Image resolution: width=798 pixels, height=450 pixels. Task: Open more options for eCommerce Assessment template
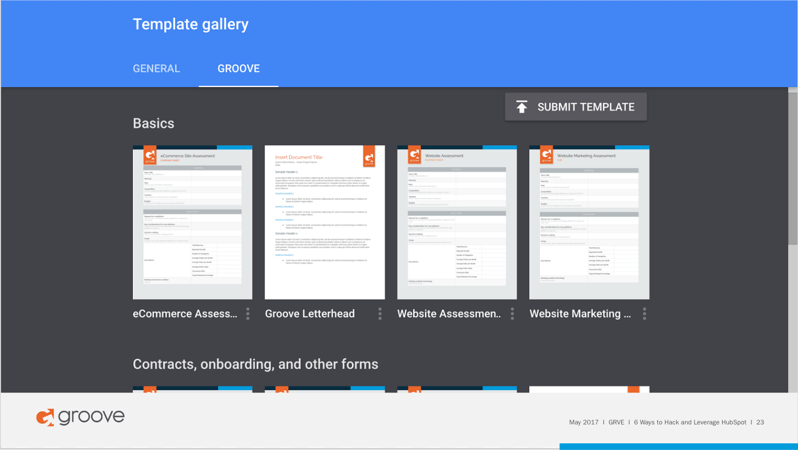[x=248, y=314]
